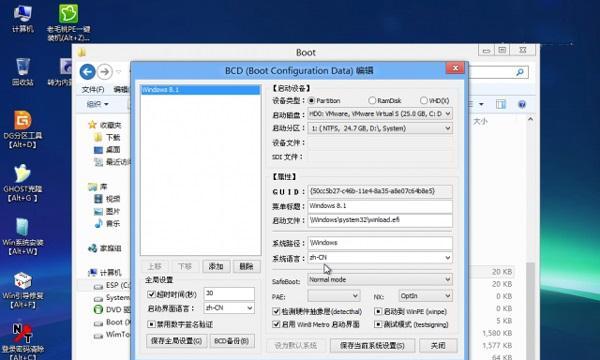
Task: Click the BCD备份(B) button
Action: point(232,341)
